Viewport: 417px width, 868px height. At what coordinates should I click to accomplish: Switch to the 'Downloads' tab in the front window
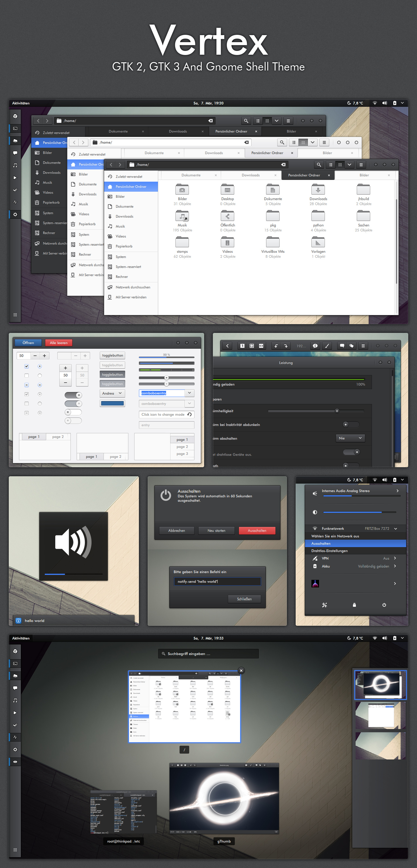pyautogui.click(x=251, y=175)
